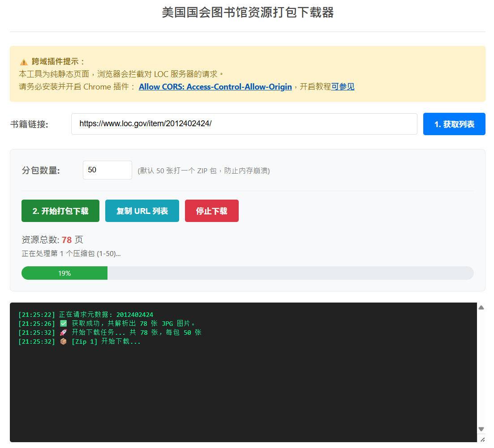Click the 复制 URL 列表 button
Image resolution: width=494 pixels, height=448 pixels.
[x=142, y=211]
